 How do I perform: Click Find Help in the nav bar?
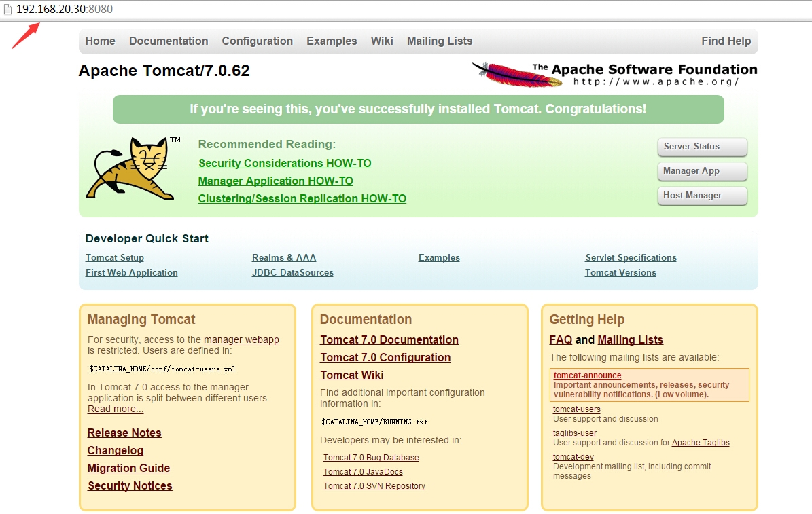click(x=726, y=41)
